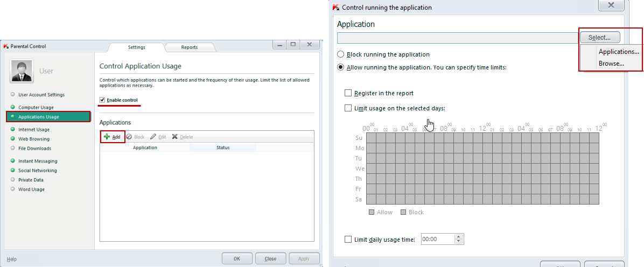
Task: Click the OK button in Parental Control
Action: (x=237, y=259)
